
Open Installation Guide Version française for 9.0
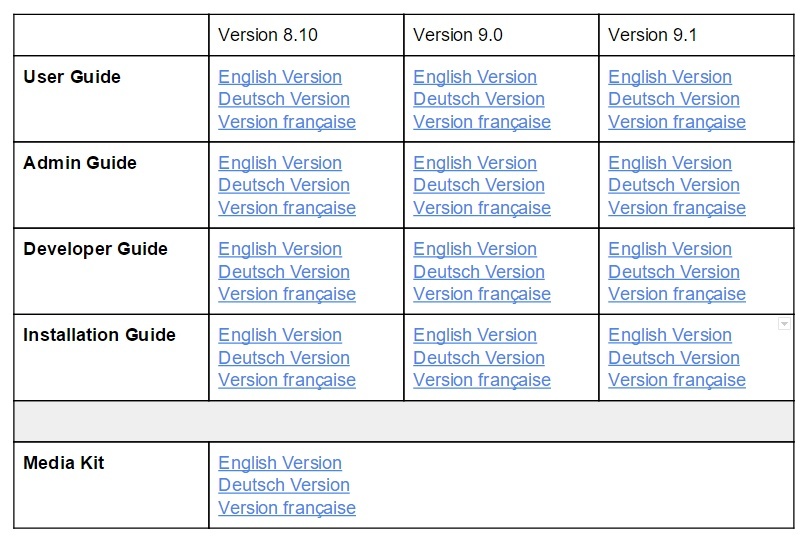click(x=481, y=380)
